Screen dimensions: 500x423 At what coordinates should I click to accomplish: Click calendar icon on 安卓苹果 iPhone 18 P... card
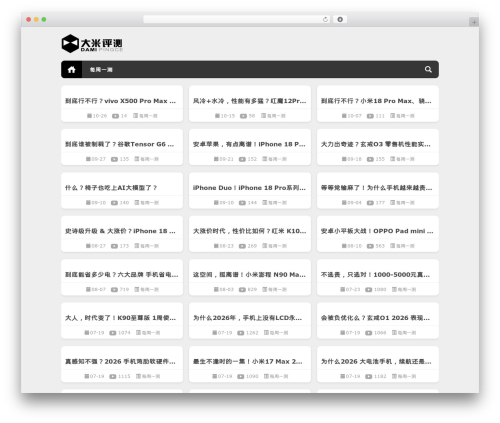point(216,159)
